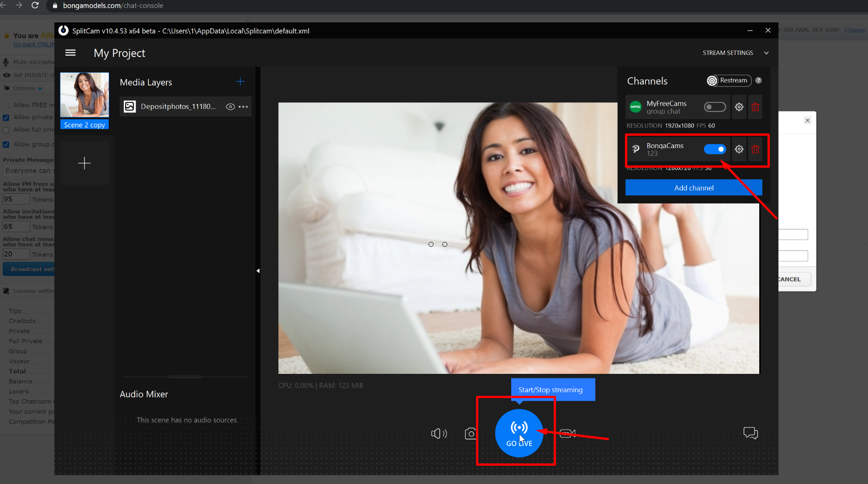Collapse the left panel with the arrow handle
This screenshot has width=868, height=484.
(x=258, y=271)
